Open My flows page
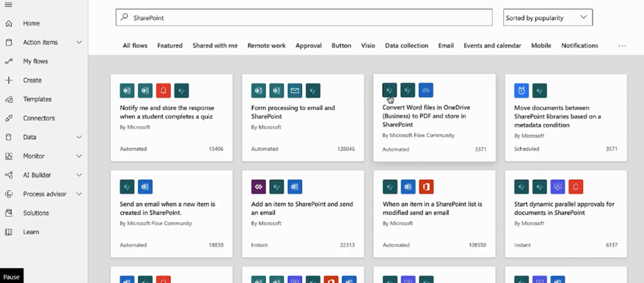Viewport: 644px width, 283px height. 35,61
